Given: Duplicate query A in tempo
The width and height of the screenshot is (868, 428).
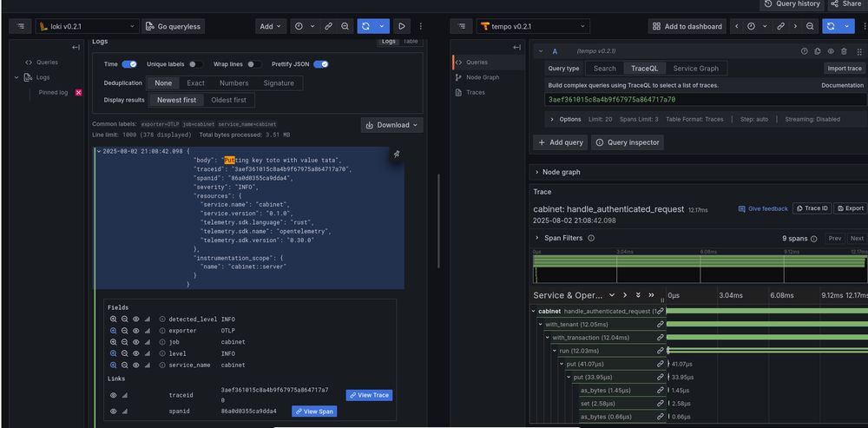Looking at the screenshot, I should pos(817,51).
